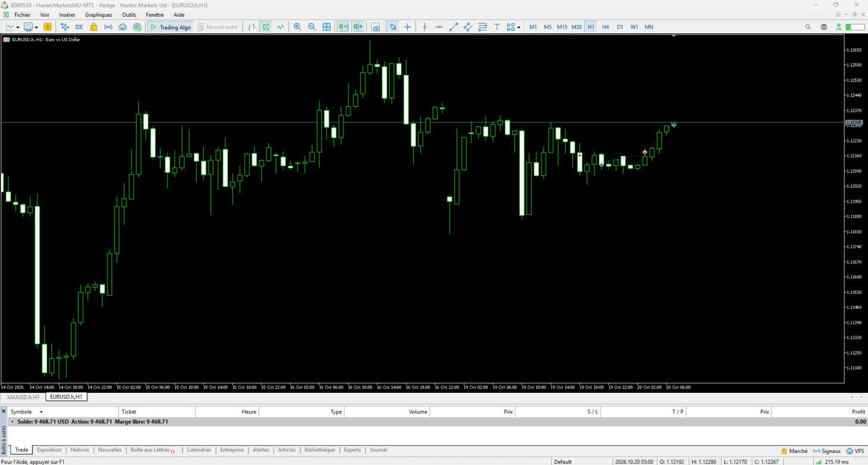The width and height of the screenshot is (868, 465).
Task: Select the trendline drawing tool
Action: tap(453, 27)
